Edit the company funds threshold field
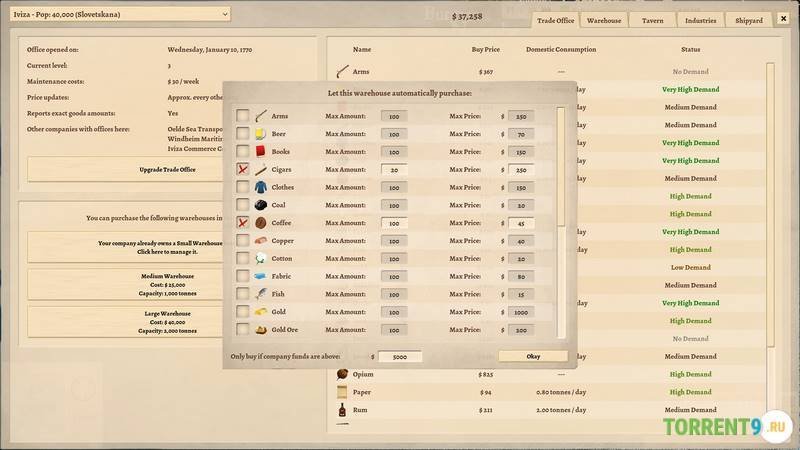The width and height of the screenshot is (800, 450). 400,356
